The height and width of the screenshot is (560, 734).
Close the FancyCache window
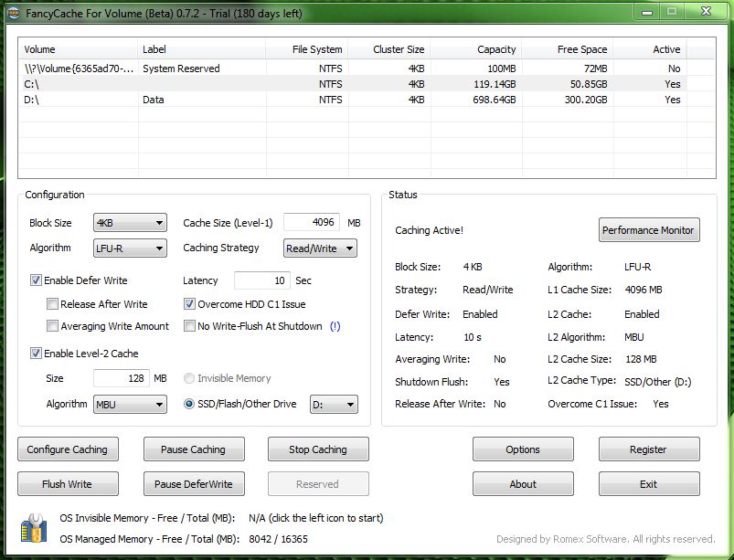(706, 12)
